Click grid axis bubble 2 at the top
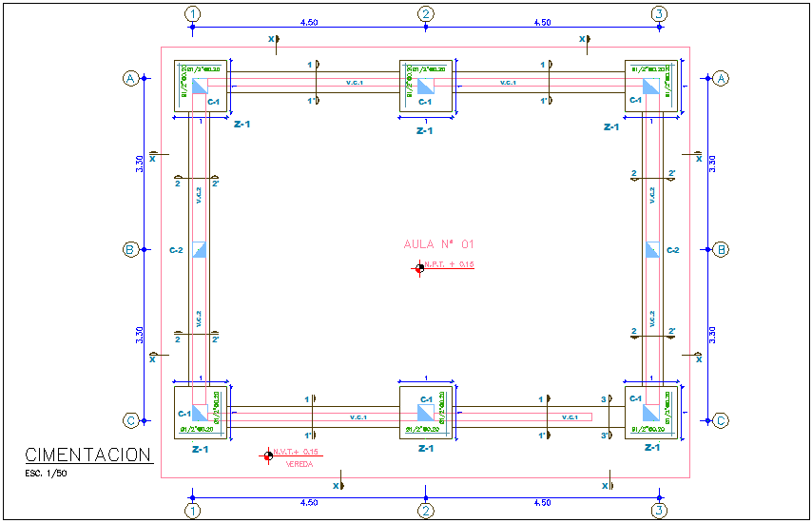The width and height of the screenshot is (812, 523). click(426, 13)
